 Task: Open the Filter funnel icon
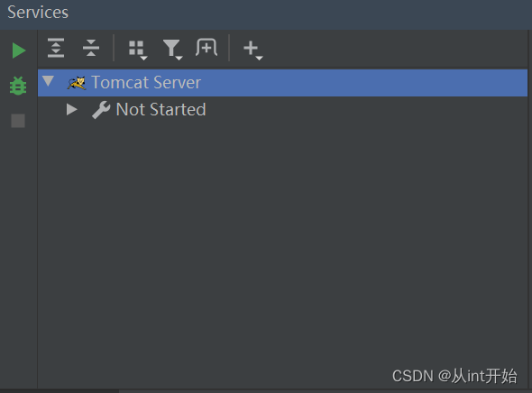point(173,50)
